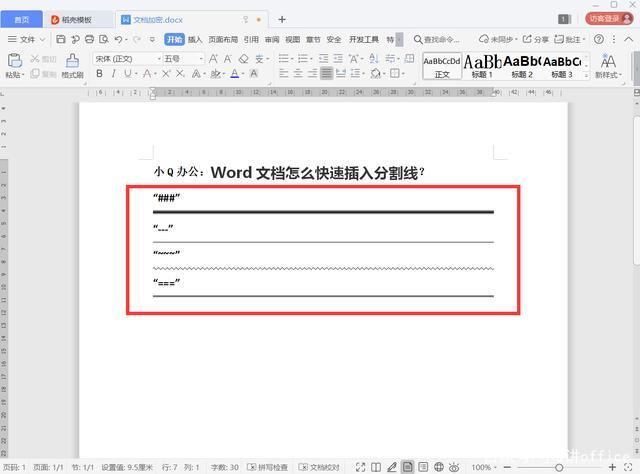640x474 pixels.
Task: Toggle character shading A button
Action: pos(254,73)
